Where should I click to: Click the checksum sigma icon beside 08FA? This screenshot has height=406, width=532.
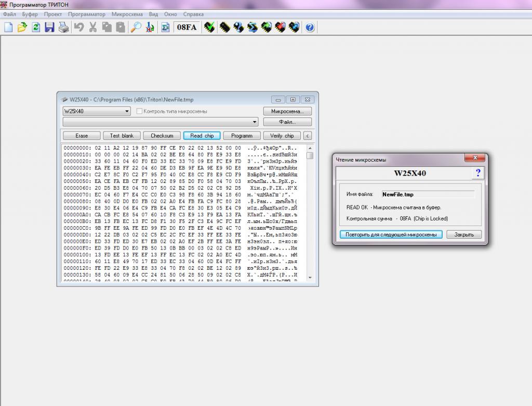(x=165, y=28)
